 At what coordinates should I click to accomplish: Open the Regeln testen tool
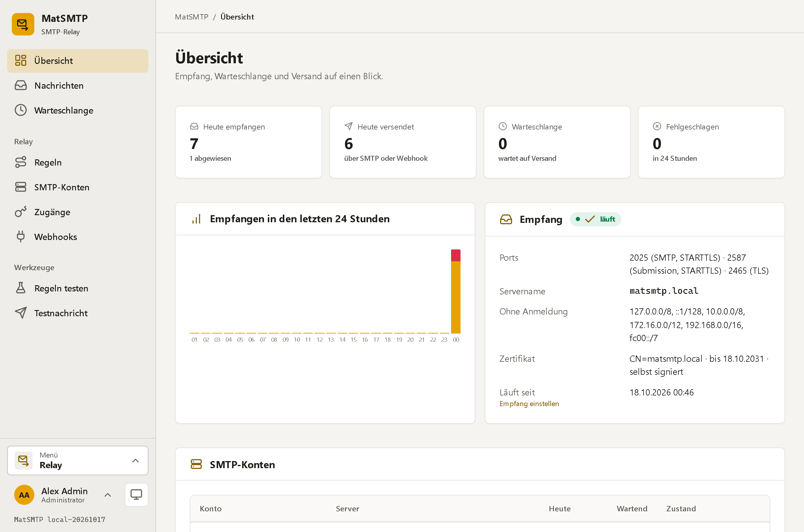pos(78,288)
